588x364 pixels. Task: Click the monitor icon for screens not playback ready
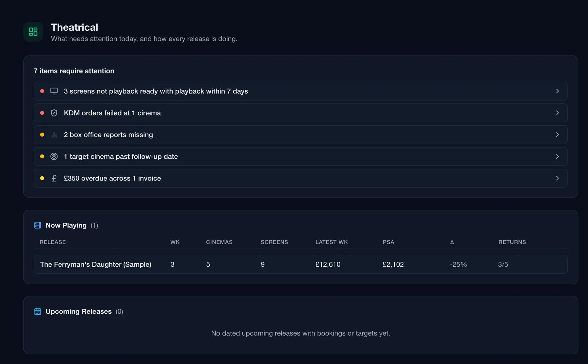pos(54,91)
